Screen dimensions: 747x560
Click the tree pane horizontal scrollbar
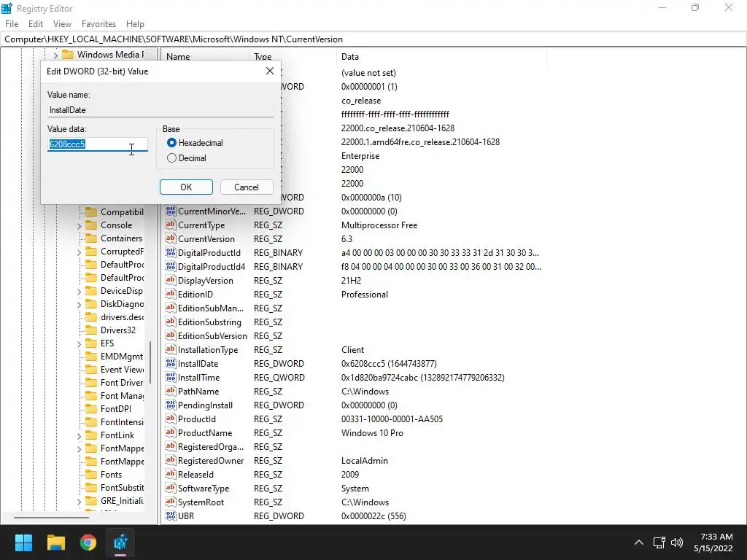(x=51, y=517)
